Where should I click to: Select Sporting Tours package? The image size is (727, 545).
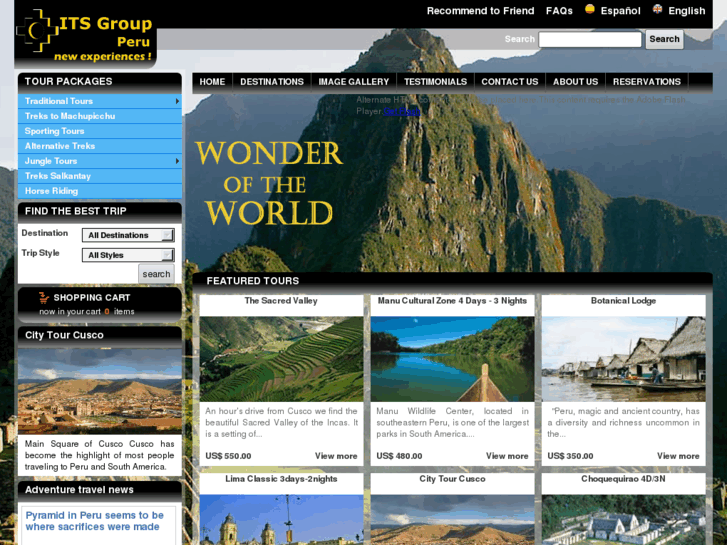pos(100,131)
